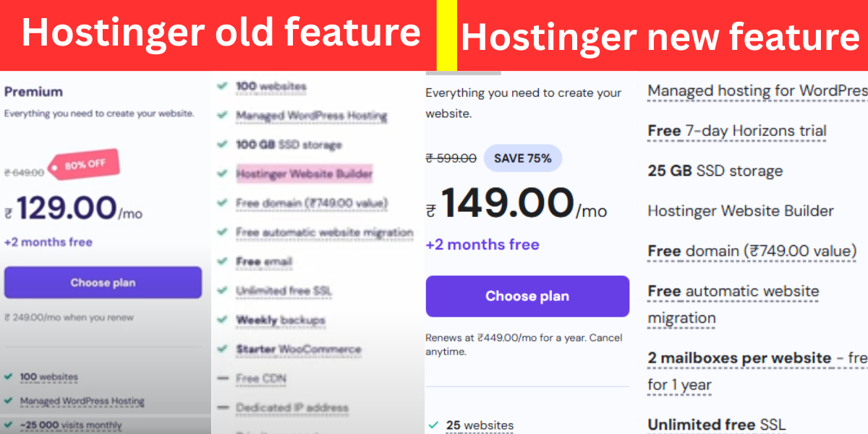
Task: Click the dash icon beside Free CDN
Action: coord(222,378)
